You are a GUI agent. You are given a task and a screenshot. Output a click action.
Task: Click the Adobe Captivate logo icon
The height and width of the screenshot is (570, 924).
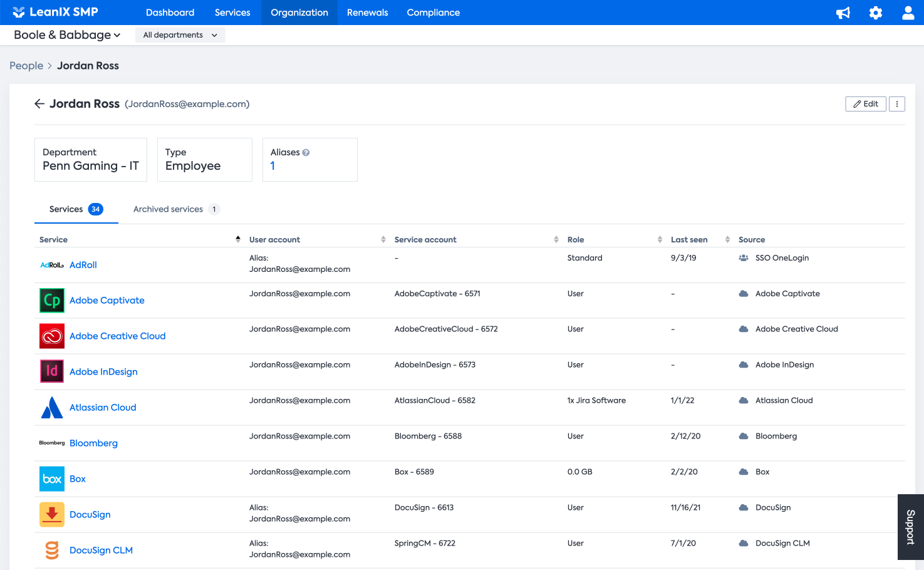[x=52, y=300]
